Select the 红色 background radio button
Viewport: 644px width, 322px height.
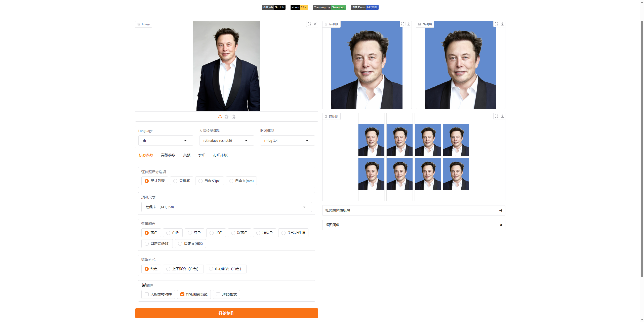pyautogui.click(x=190, y=233)
